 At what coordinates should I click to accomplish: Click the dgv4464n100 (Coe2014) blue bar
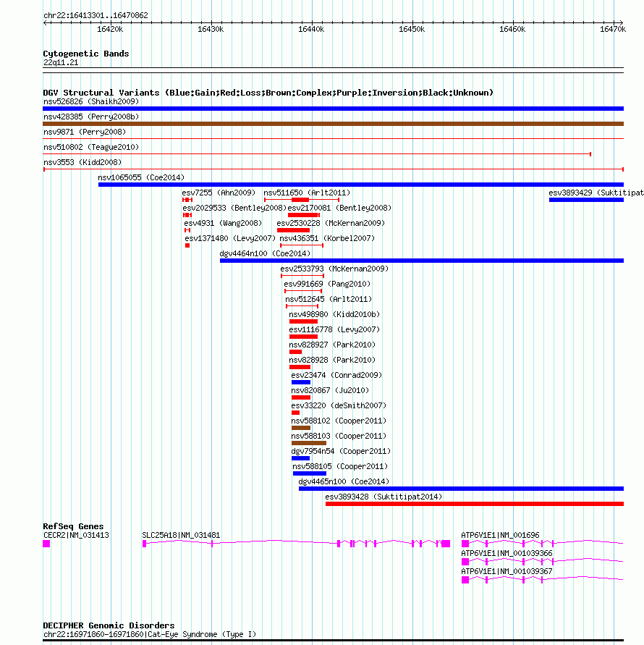coord(422,261)
